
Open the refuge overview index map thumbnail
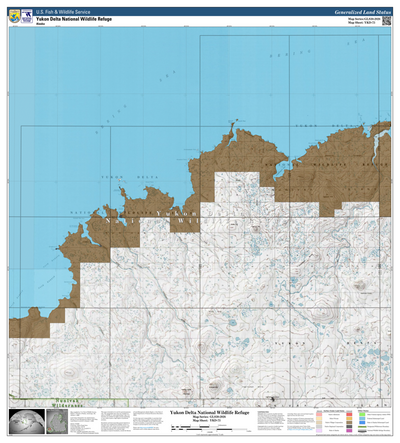pyautogui.click(x=57, y=421)
